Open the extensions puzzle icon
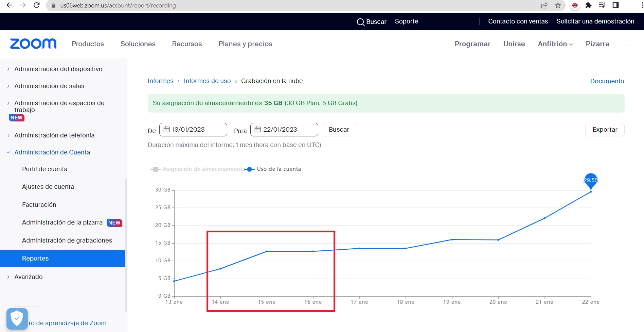 tap(588, 5)
